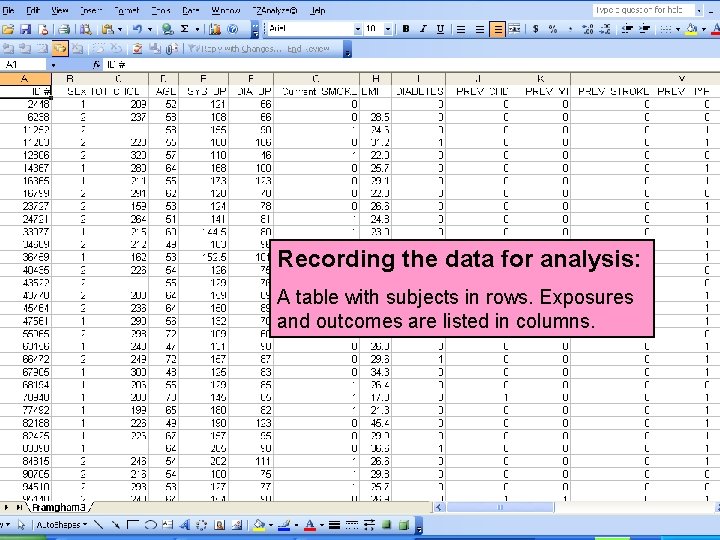Save the workbook with the floppy disk icon
The image size is (720, 540).
click(x=25, y=29)
